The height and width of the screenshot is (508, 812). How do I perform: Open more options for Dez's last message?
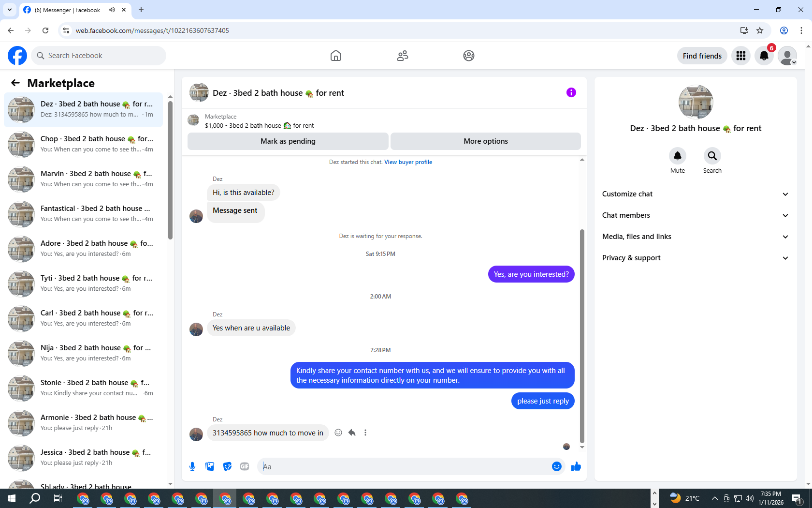tap(365, 433)
